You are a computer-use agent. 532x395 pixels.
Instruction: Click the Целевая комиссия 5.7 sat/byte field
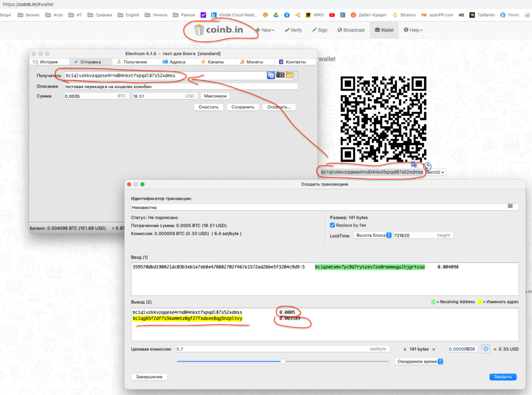coord(282,349)
